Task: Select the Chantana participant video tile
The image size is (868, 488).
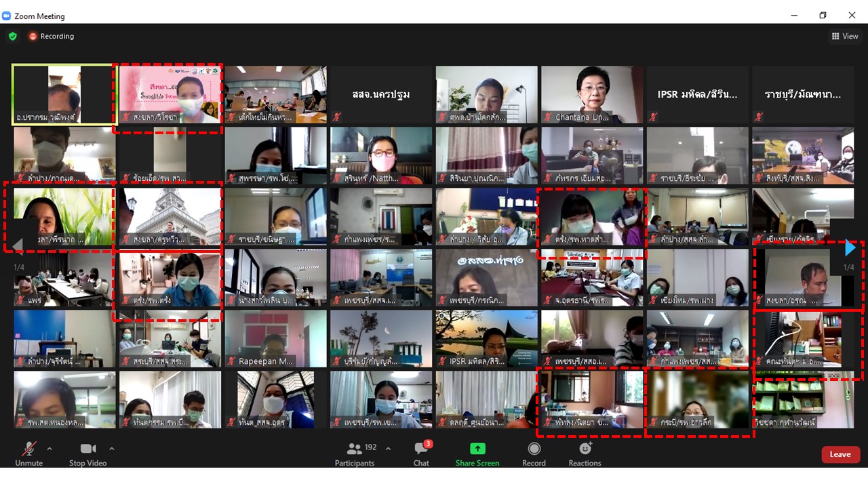Action: 592,94
